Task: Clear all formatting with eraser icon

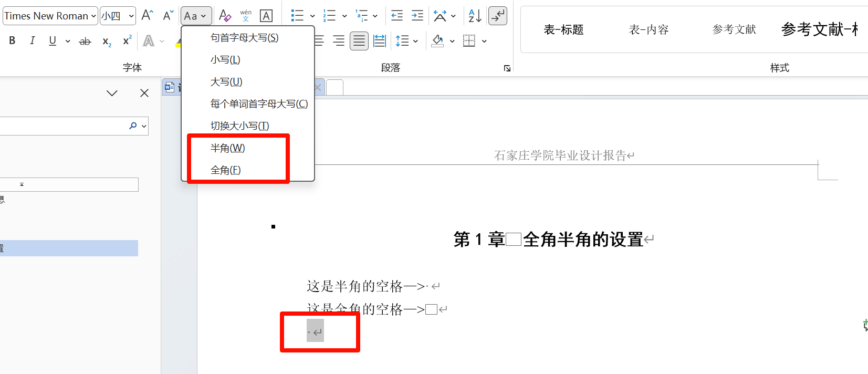Action: coord(225,16)
